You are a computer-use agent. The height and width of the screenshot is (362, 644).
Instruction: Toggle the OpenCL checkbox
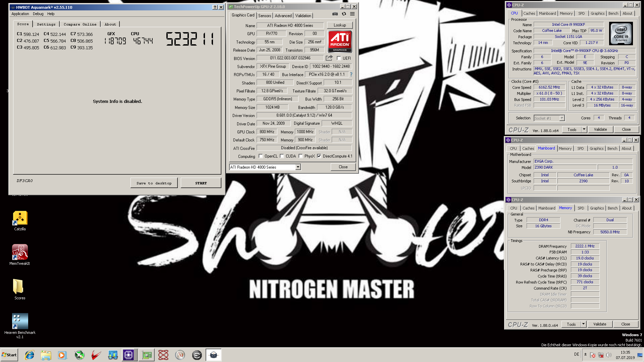tap(261, 156)
